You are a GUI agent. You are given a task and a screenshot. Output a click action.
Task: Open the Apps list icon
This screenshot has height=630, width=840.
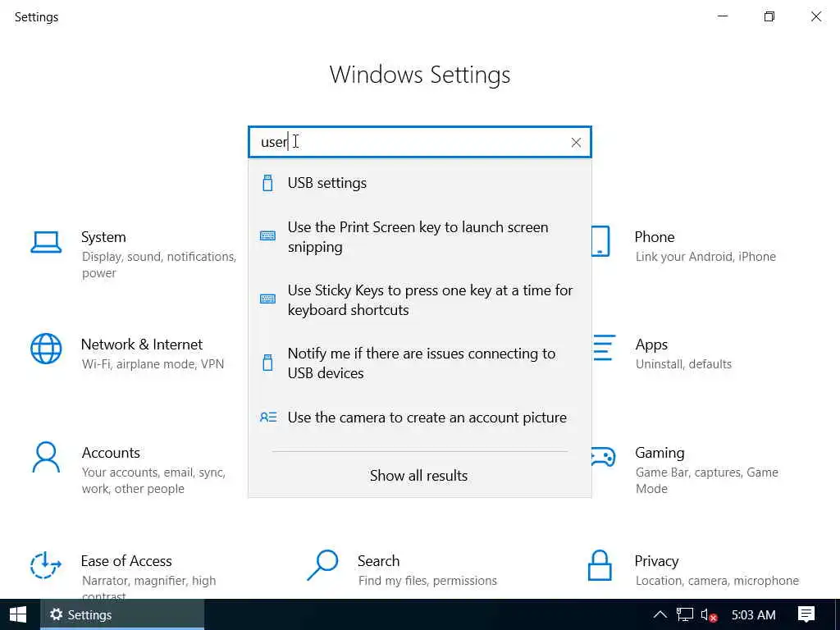point(604,348)
